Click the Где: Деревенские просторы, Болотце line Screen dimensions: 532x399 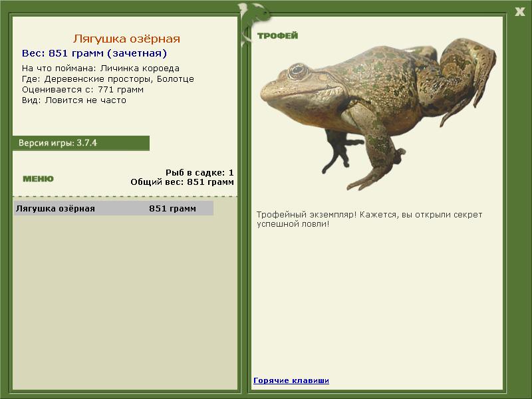click(108, 79)
